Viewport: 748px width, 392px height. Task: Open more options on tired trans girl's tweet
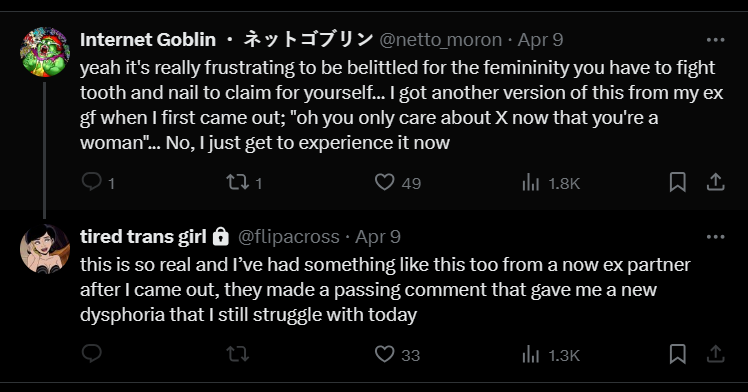pyautogui.click(x=716, y=237)
